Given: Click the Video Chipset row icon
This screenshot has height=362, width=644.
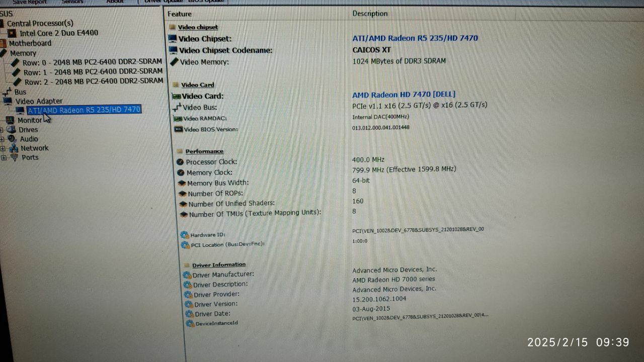Looking at the screenshot, I should point(173,38).
